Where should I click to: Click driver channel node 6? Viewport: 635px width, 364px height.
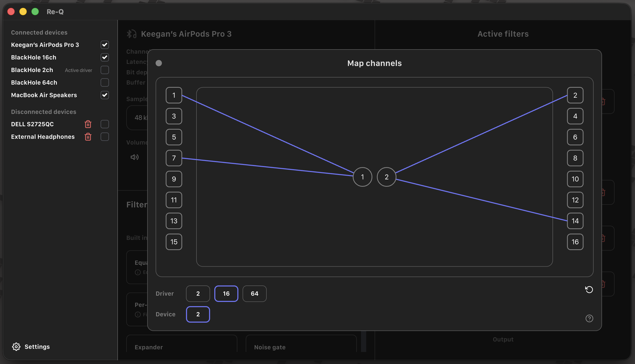pyautogui.click(x=575, y=137)
